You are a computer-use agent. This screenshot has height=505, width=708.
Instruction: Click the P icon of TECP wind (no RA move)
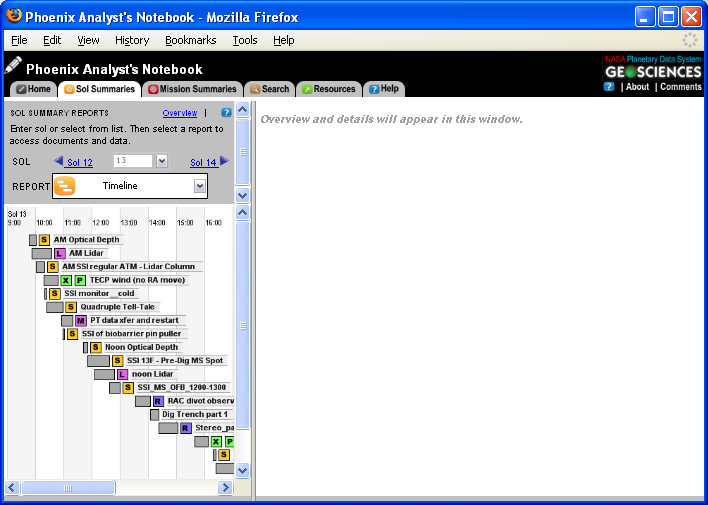coord(80,280)
